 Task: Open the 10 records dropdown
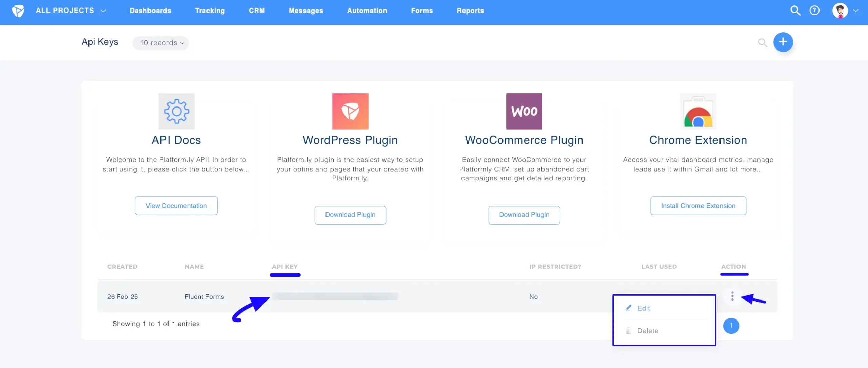pyautogui.click(x=161, y=43)
